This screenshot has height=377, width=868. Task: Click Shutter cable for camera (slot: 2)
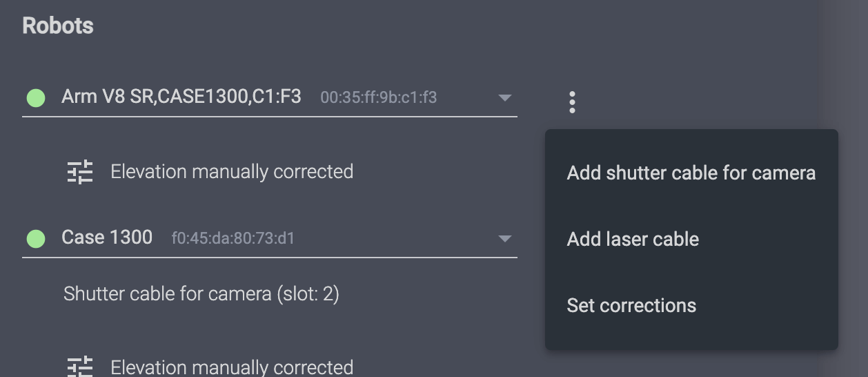pyautogui.click(x=201, y=294)
